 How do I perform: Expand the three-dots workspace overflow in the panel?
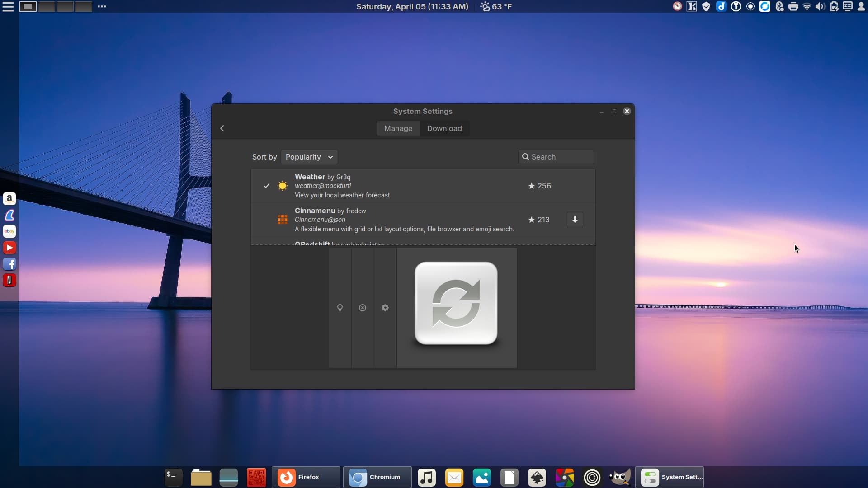click(x=102, y=6)
